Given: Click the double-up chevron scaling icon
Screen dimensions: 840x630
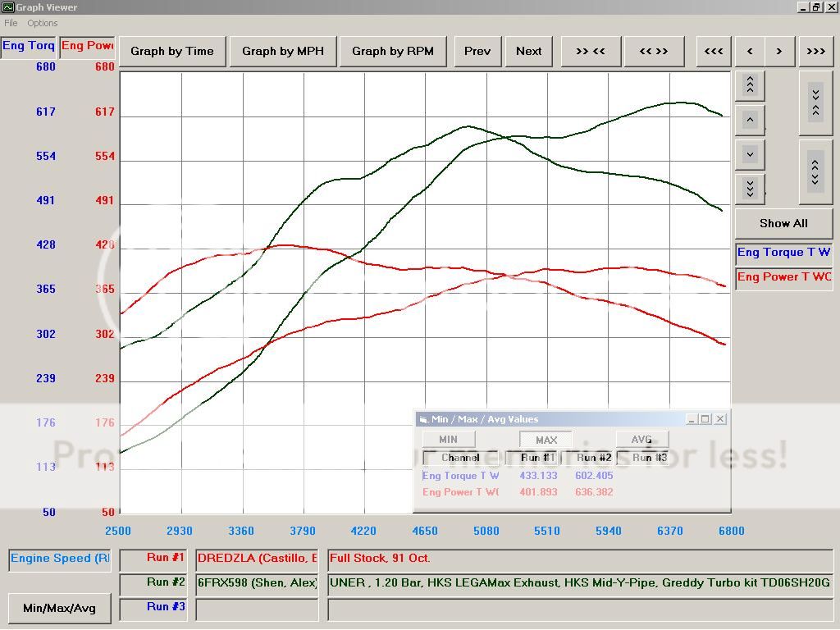Looking at the screenshot, I should [749, 84].
